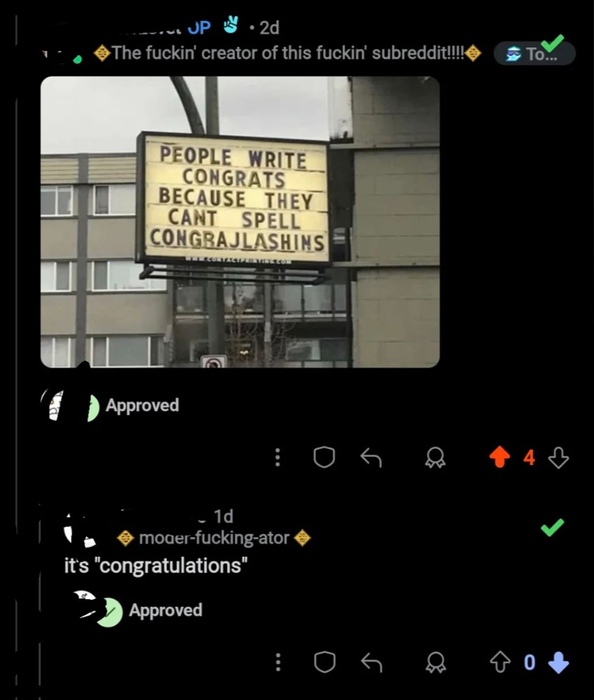Give award to the "congratulations" reply
Screen dimensions: 594x700
click(x=435, y=663)
